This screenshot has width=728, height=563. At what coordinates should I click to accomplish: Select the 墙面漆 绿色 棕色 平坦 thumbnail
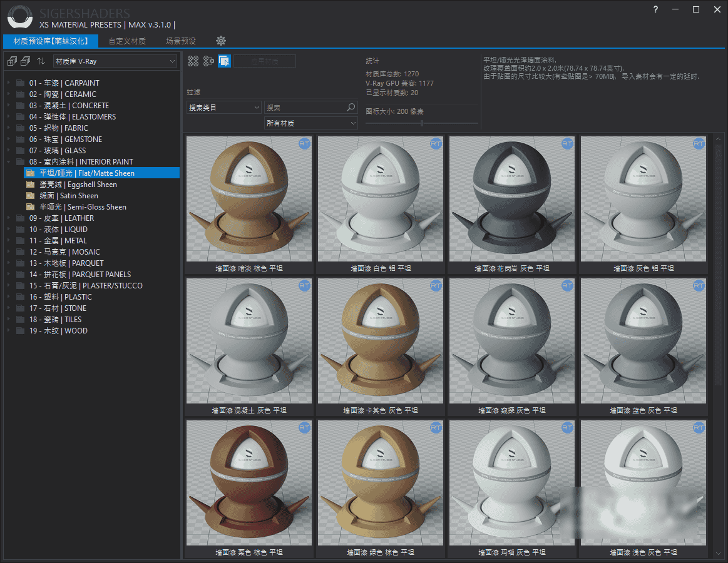click(x=380, y=483)
